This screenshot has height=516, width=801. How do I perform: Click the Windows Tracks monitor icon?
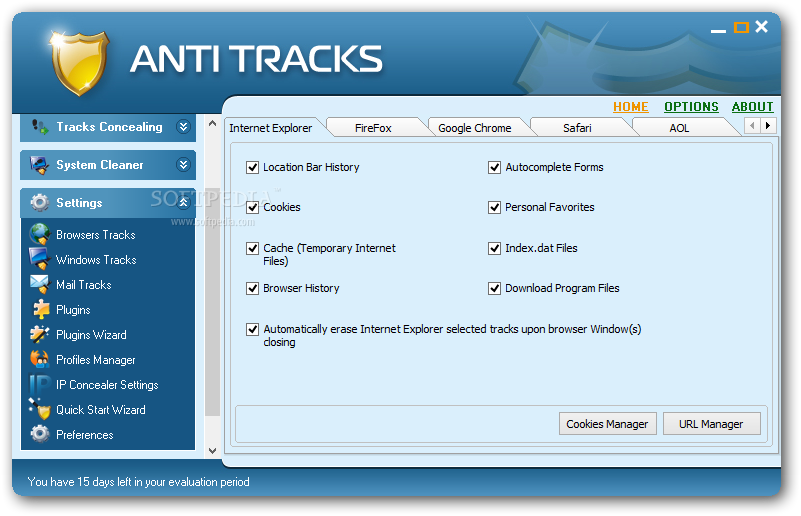tap(40, 259)
